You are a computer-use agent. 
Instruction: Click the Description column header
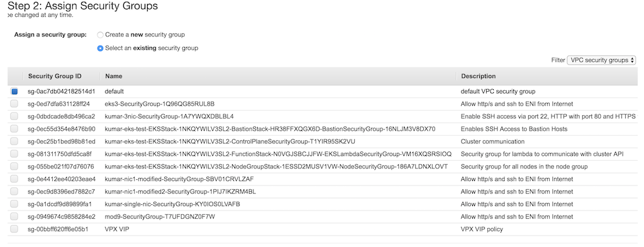(x=478, y=76)
